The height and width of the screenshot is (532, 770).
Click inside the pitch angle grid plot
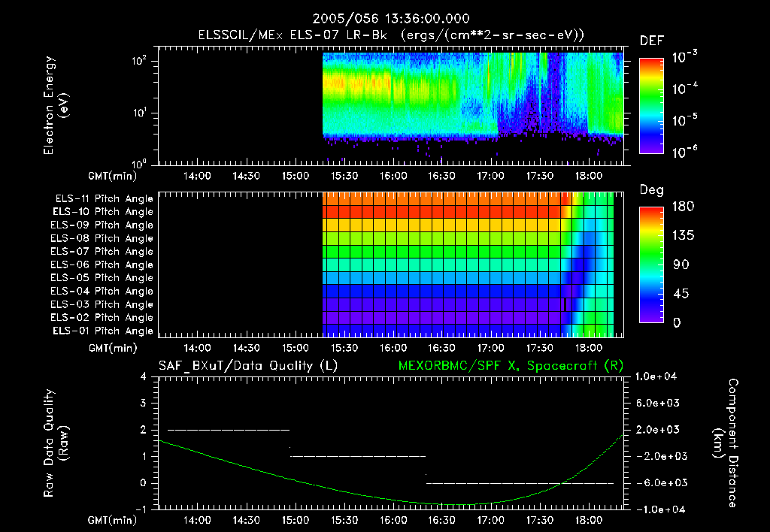click(391, 264)
